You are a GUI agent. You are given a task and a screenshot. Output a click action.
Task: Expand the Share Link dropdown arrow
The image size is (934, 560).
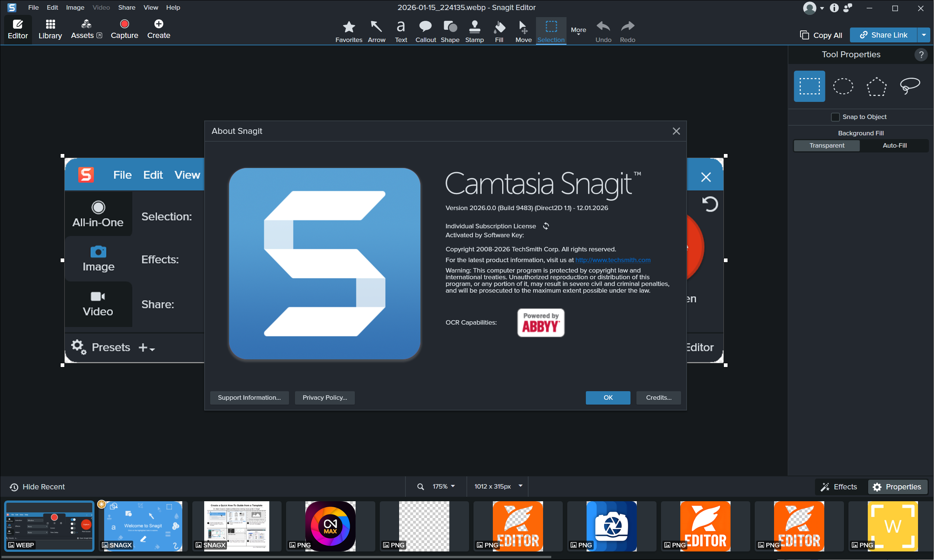tap(924, 35)
